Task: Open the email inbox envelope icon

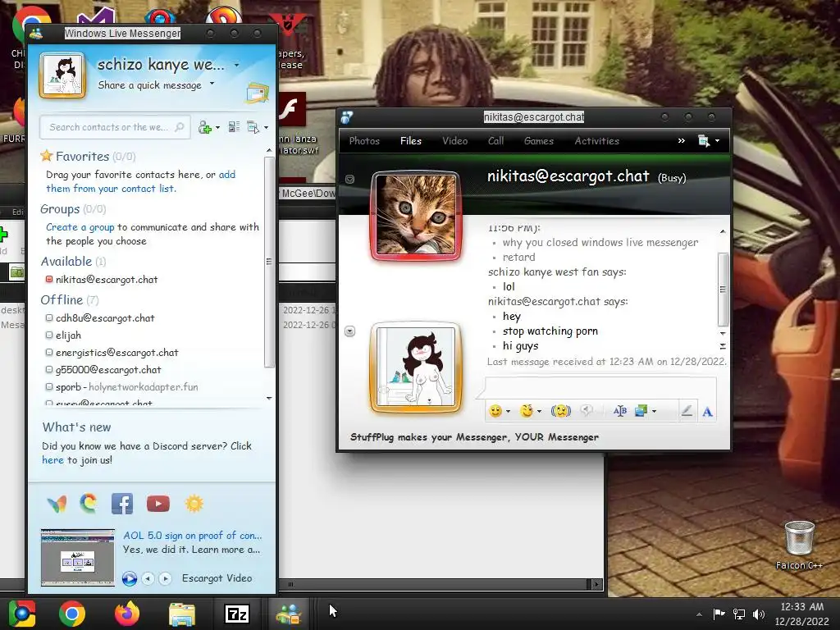Action: coord(257,94)
